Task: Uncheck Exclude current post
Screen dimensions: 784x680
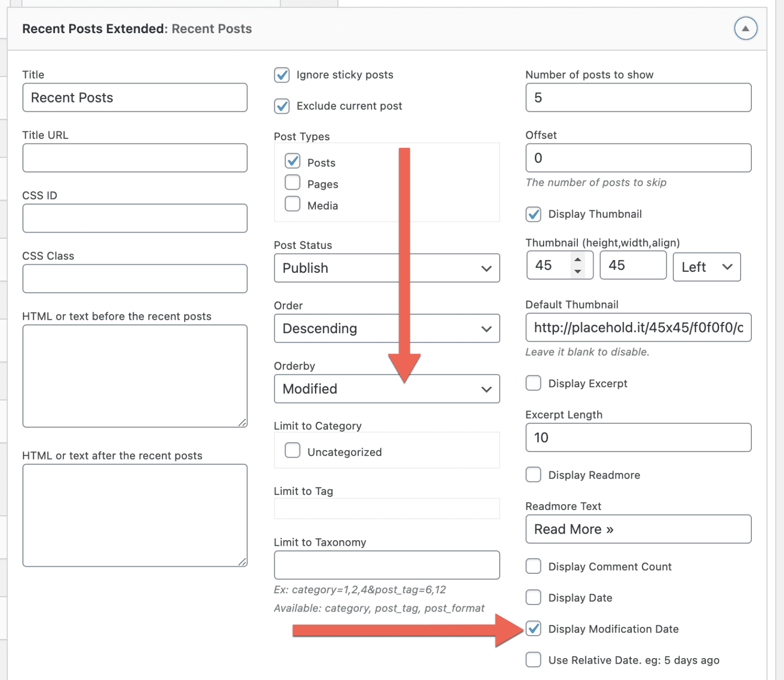Action: (x=282, y=106)
